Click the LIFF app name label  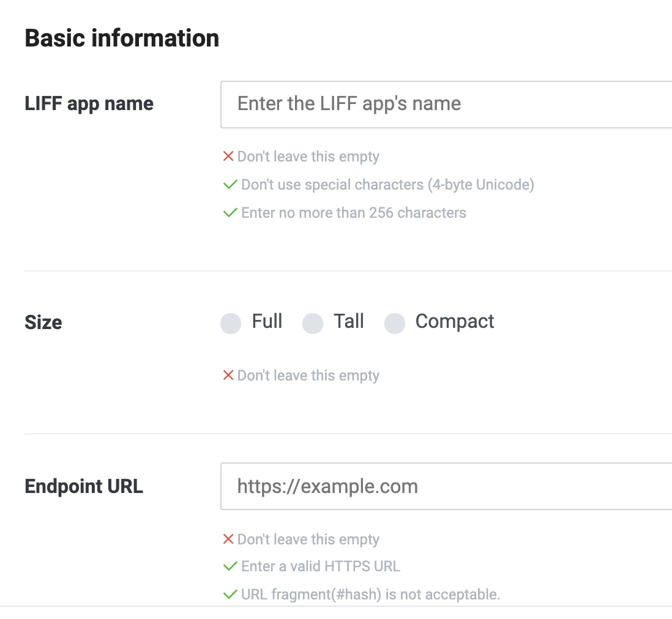(89, 104)
